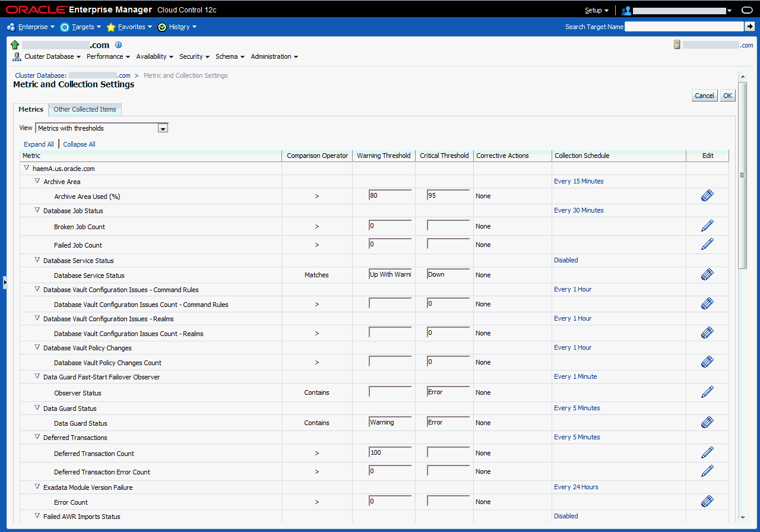Expand the left side panel handle

coord(5,283)
